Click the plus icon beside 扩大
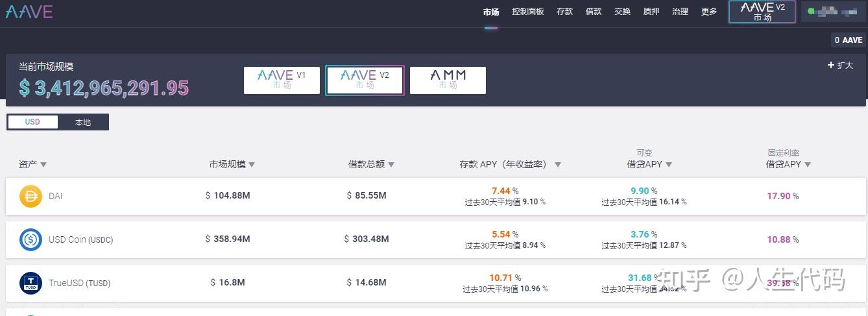 [x=830, y=65]
